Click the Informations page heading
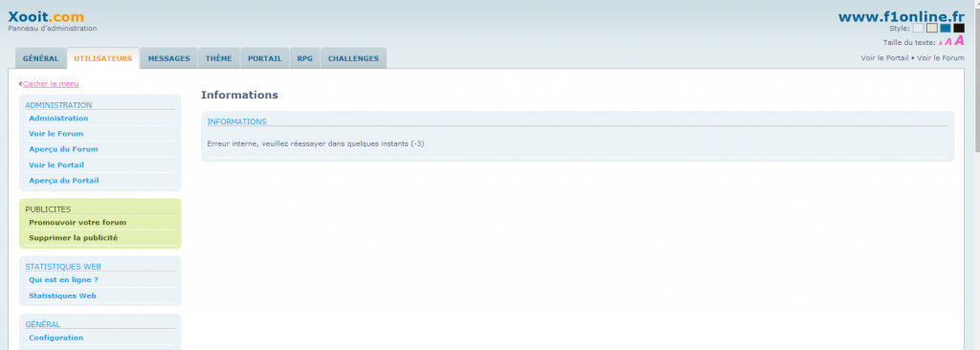Image resolution: width=980 pixels, height=350 pixels. coord(239,95)
